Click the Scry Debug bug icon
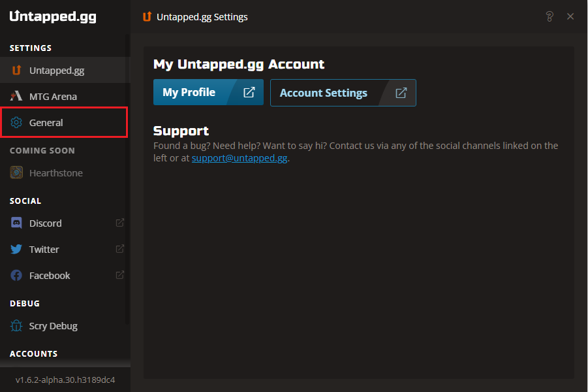Image resolution: width=588 pixels, height=392 pixels. point(16,325)
